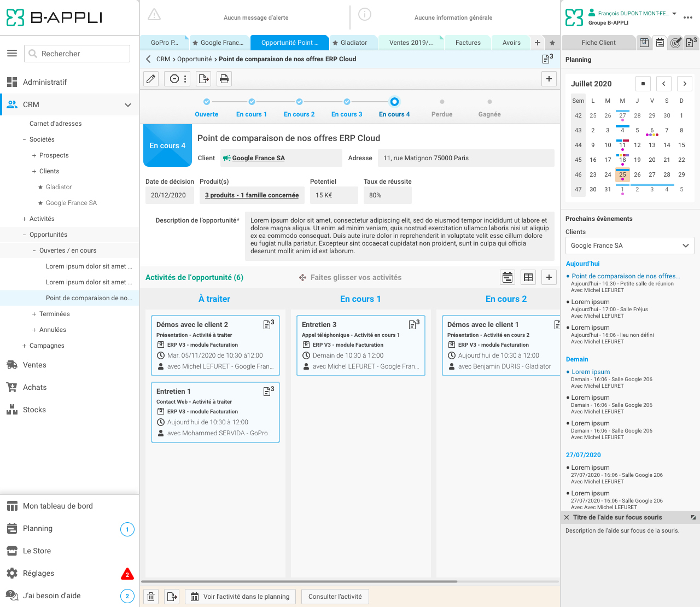Select the Gagnée stage step
This screenshot has height=607, width=700.
[489, 108]
